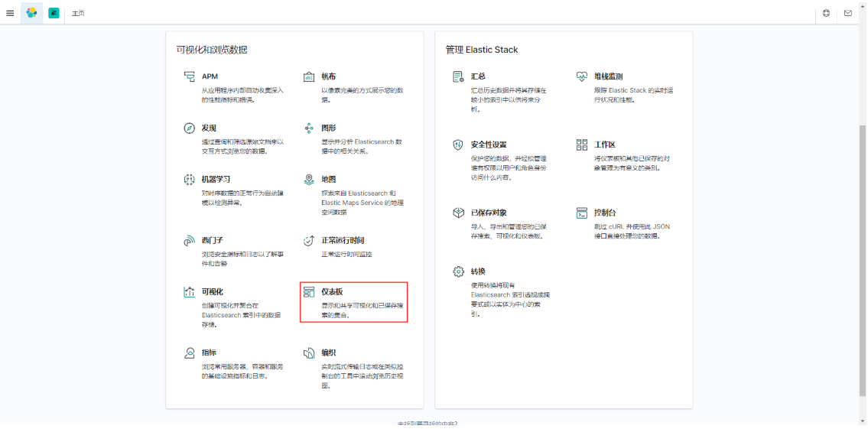Viewport: 868px width, 429px height.
Task: Open the 可视化 link
Action: [212, 291]
